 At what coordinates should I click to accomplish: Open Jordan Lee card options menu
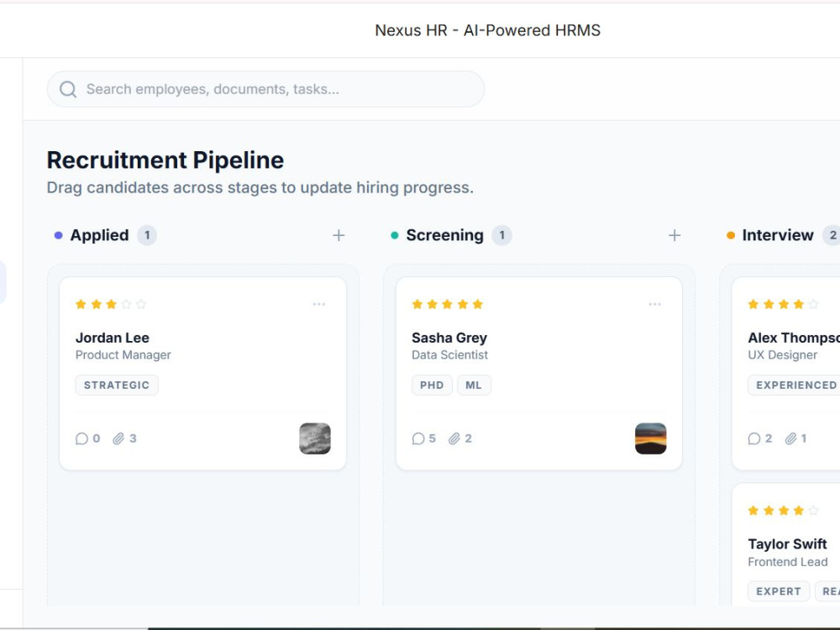pyautogui.click(x=318, y=304)
